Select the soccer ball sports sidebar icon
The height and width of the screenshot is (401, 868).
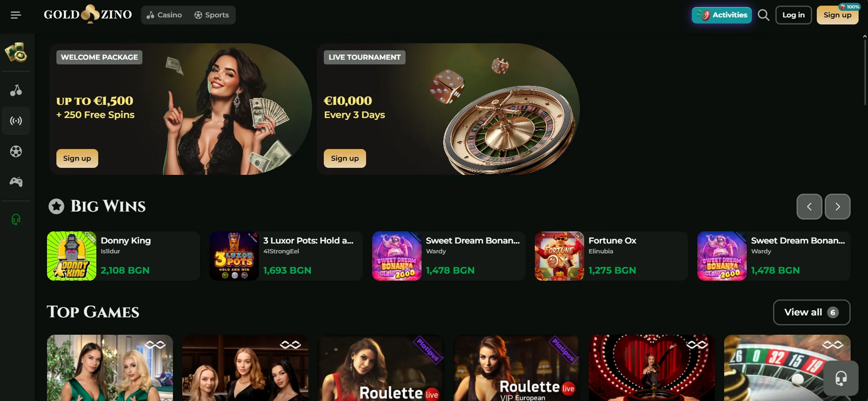point(16,151)
